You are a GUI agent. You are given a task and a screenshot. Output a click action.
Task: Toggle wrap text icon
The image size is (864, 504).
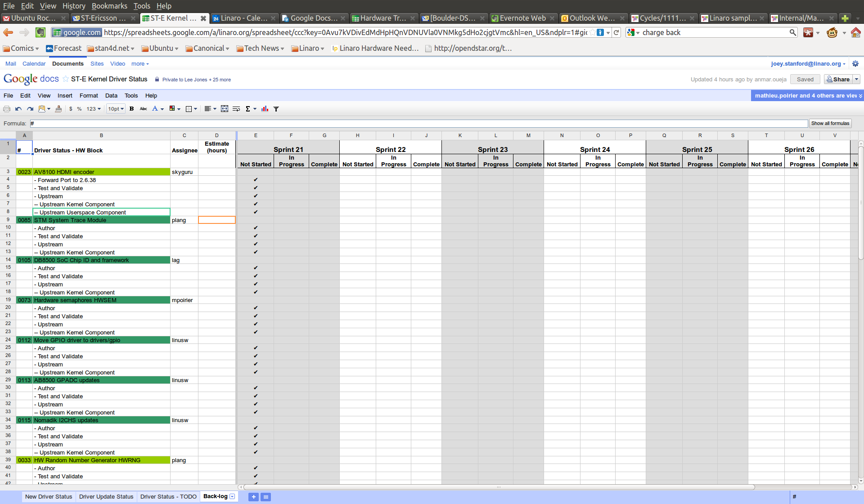236,109
